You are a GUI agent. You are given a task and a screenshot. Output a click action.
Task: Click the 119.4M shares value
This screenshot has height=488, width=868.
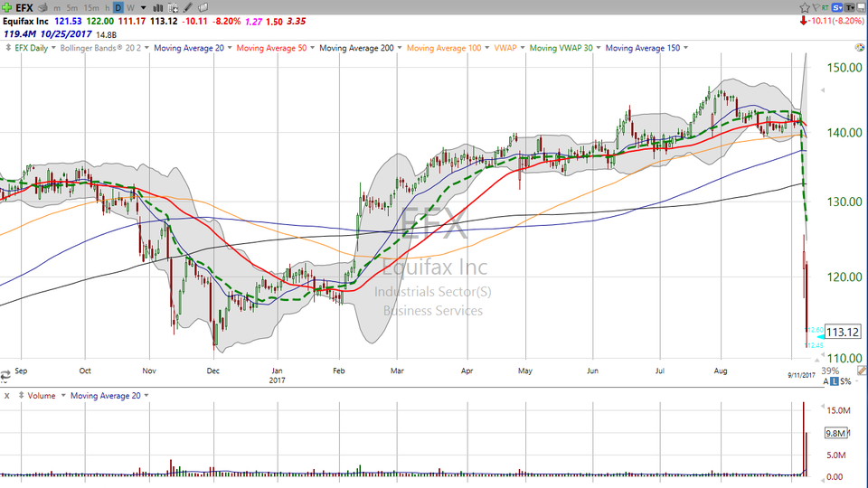19,33
